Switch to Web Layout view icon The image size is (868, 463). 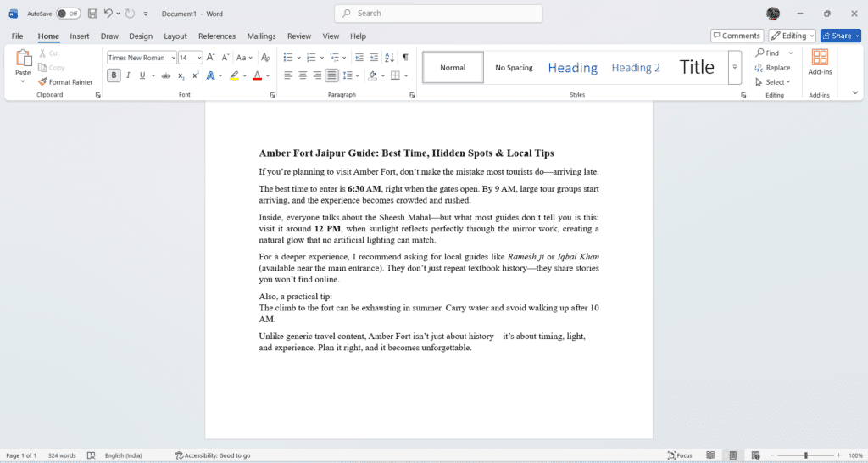point(755,455)
